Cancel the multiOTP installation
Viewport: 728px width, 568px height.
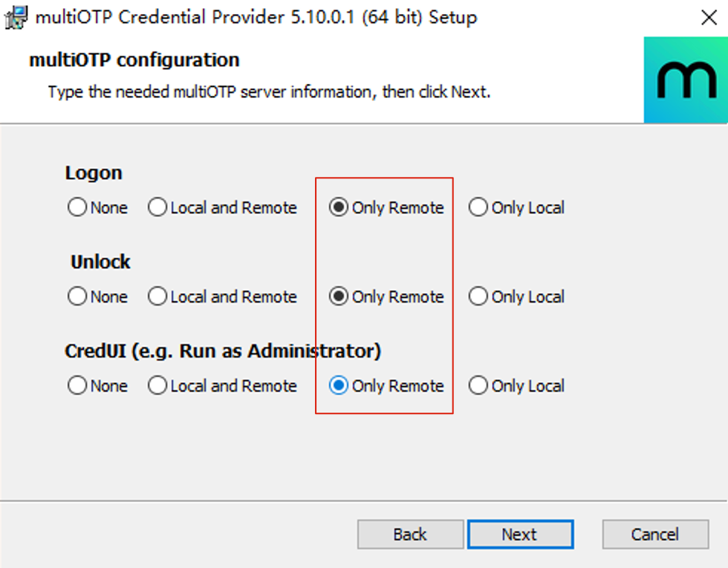[x=655, y=535]
